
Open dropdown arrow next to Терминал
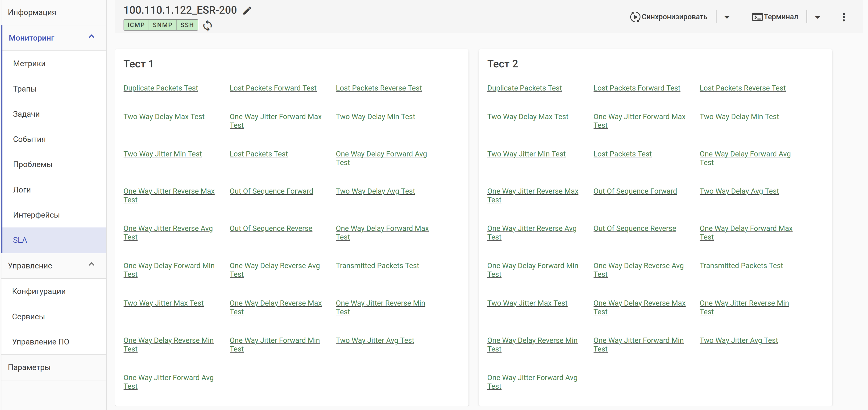(817, 17)
